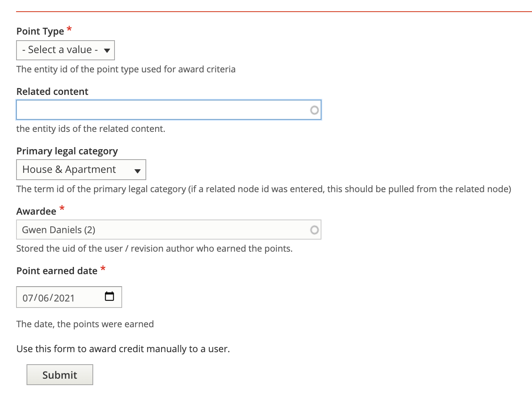Click the arrow beside House & Apartment
The image size is (532, 402).
pyautogui.click(x=137, y=171)
